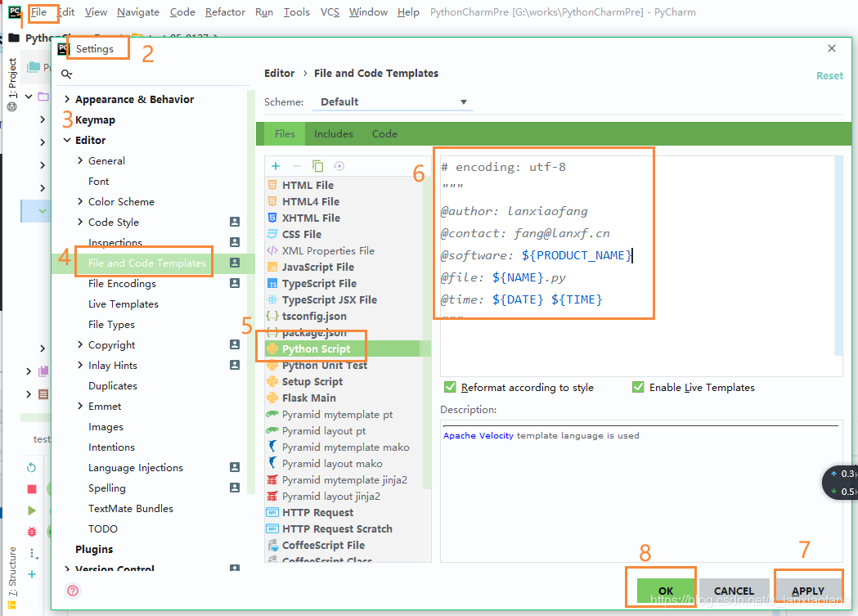Expand the Copyright node
The width and height of the screenshot is (858, 616).
point(80,344)
